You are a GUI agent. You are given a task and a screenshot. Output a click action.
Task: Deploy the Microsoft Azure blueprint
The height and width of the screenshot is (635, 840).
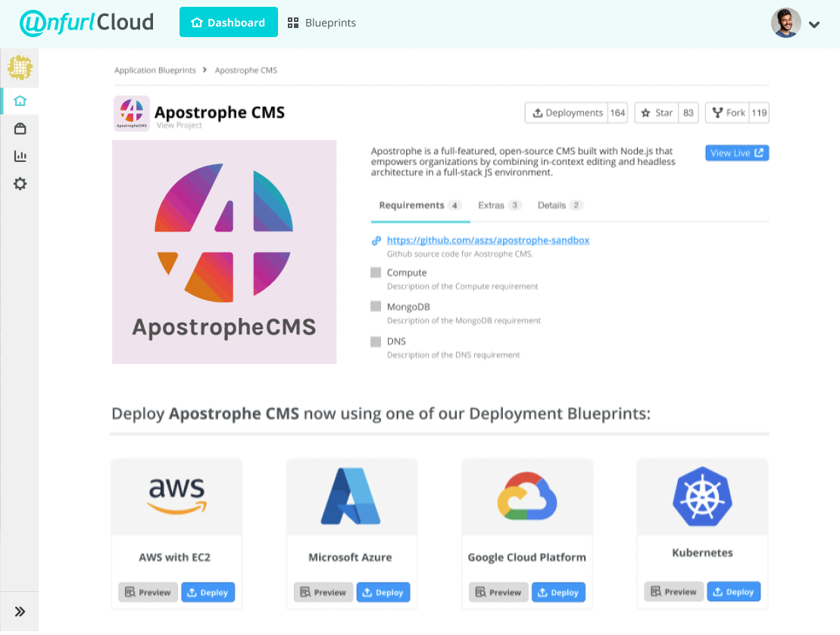[383, 592]
